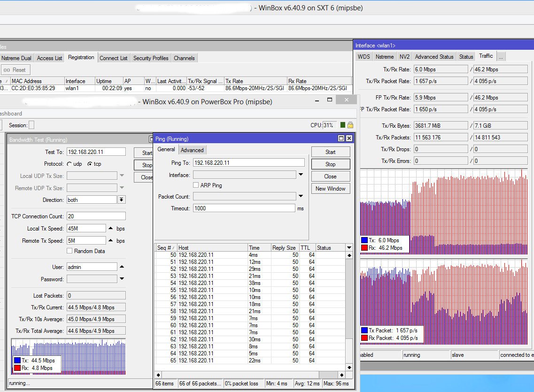Click the blue Tx legend swatch in Bandwidth Test
Image resolution: width=534 pixels, height=392 pixels.
[x=17, y=361]
